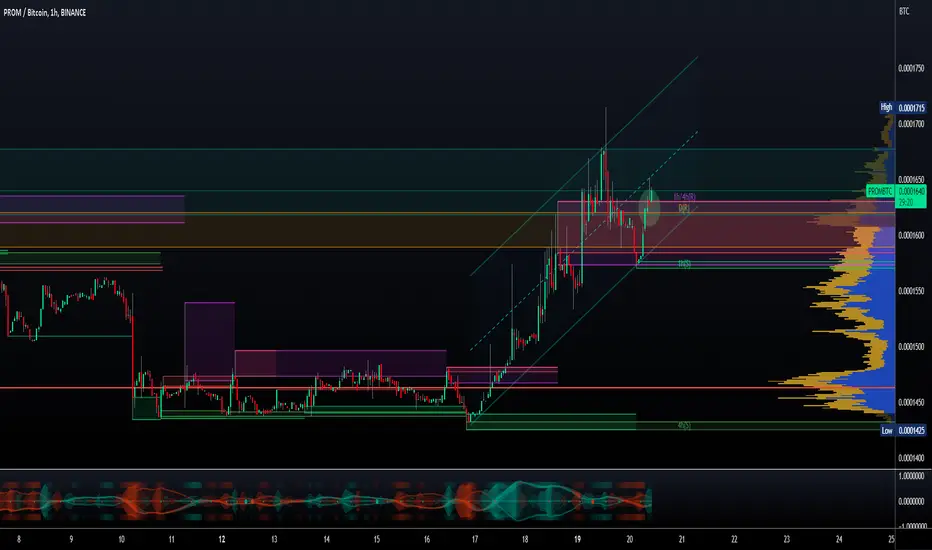This screenshot has height=550, width=932.
Task: Click date 14 on time axis
Action: point(326,540)
